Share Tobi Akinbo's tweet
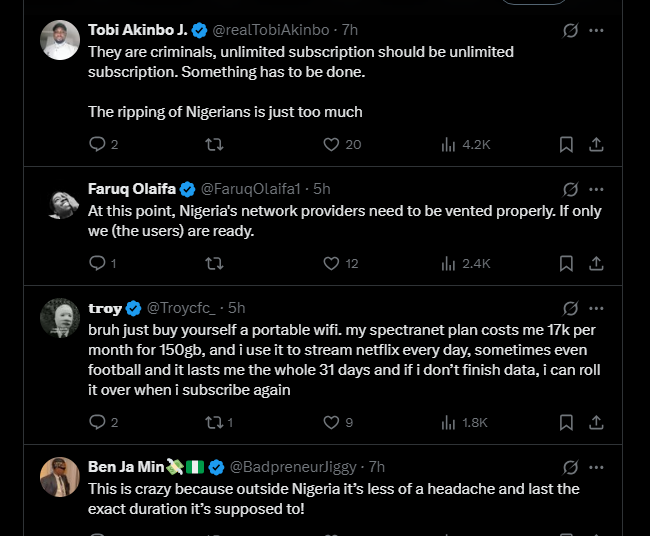 point(596,144)
